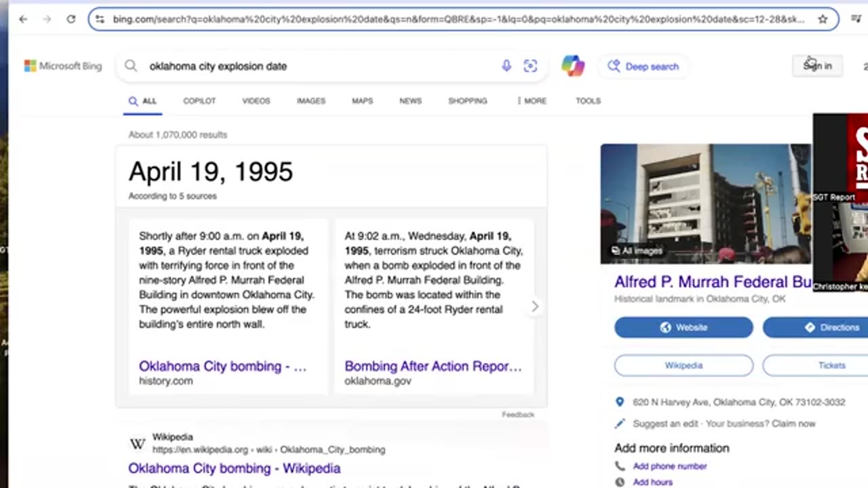Viewport: 868px width, 488px height.
Task: Click the blue Directions button
Action: (x=815, y=327)
